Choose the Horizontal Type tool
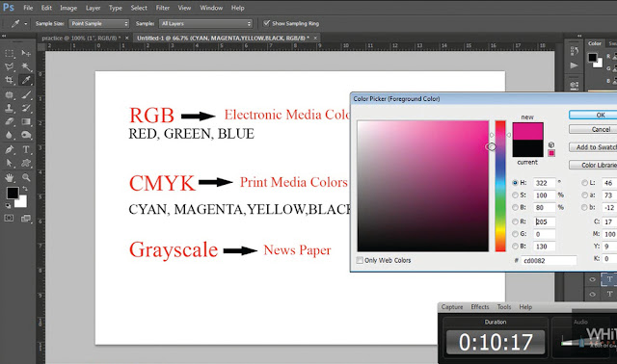617x364 pixels. click(x=26, y=150)
